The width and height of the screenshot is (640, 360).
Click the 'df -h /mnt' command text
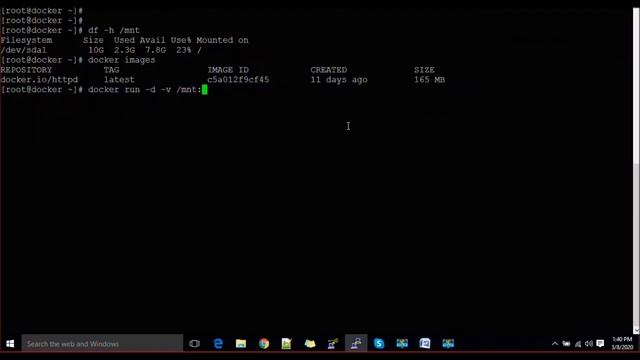tap(114, 31)
